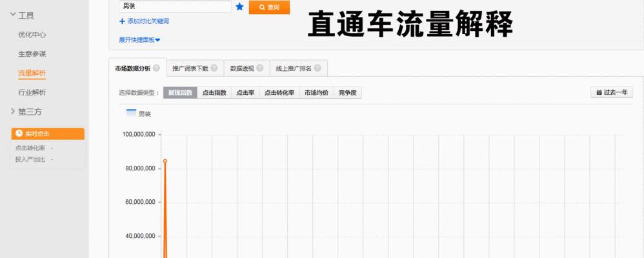Click 点击转化率 text in realtime panel
Image resolution: width=644 pixels, height=258 pixels.
(30, 148)
